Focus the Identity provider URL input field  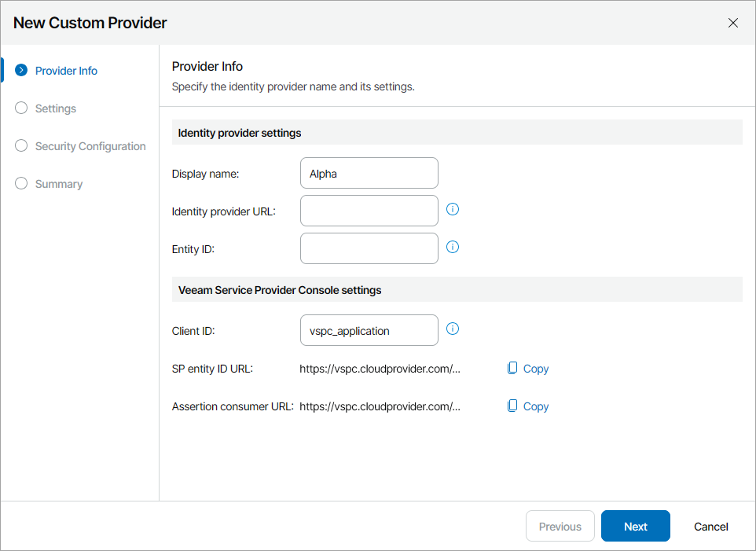pyautogui.click(x=369, y=211)
